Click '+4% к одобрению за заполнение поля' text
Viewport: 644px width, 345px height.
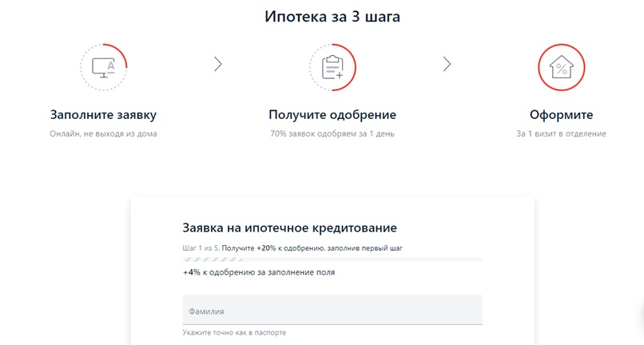click(x=259, y=272)
